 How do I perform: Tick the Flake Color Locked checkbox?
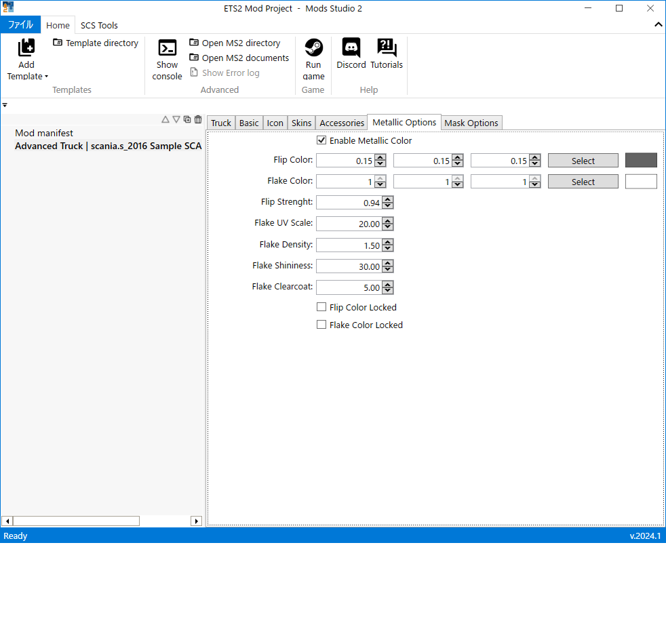coord(321,325)
